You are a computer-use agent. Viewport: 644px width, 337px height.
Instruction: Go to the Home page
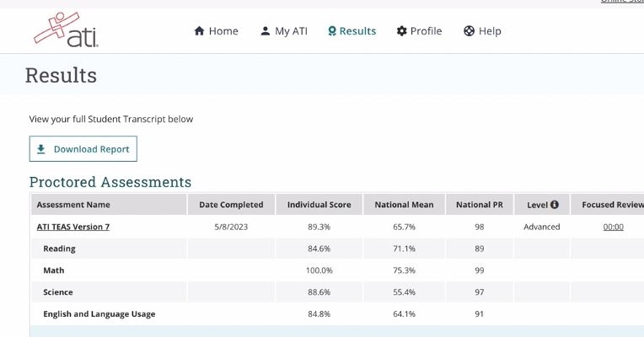[216, 31]
